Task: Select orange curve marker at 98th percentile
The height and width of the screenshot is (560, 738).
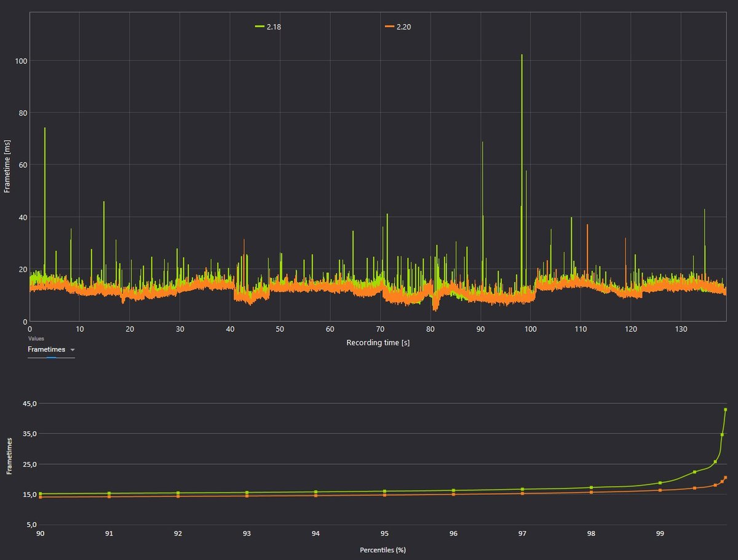Action: pyautogui.click(x=591, y=492)
